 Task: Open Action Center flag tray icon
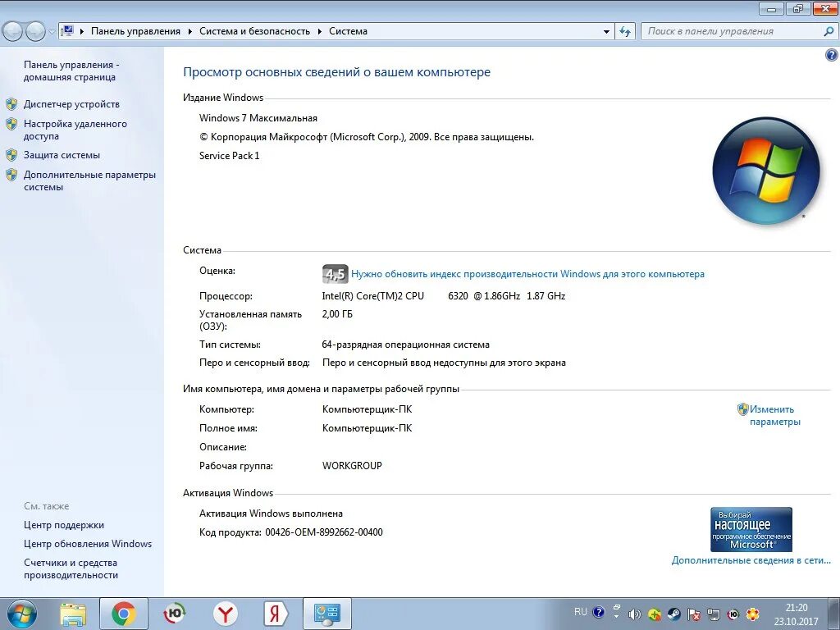point(694,614)
